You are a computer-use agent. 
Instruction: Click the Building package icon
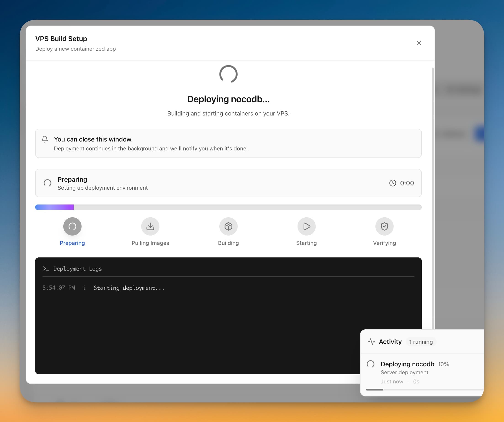[x=228, y=226]
